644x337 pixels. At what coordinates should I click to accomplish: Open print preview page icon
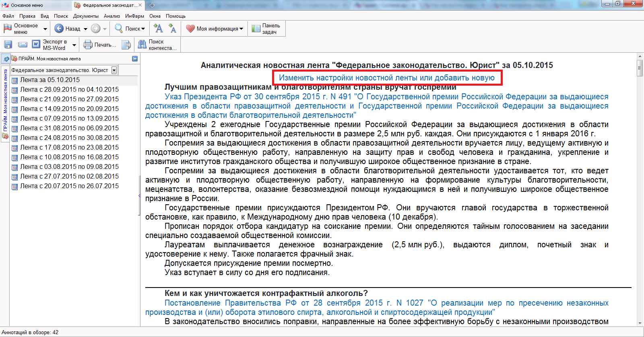[x=126, y=44]
